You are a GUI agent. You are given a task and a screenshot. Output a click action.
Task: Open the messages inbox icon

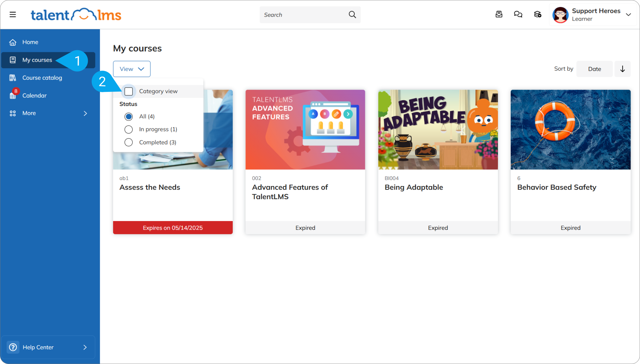click(499, 14)
